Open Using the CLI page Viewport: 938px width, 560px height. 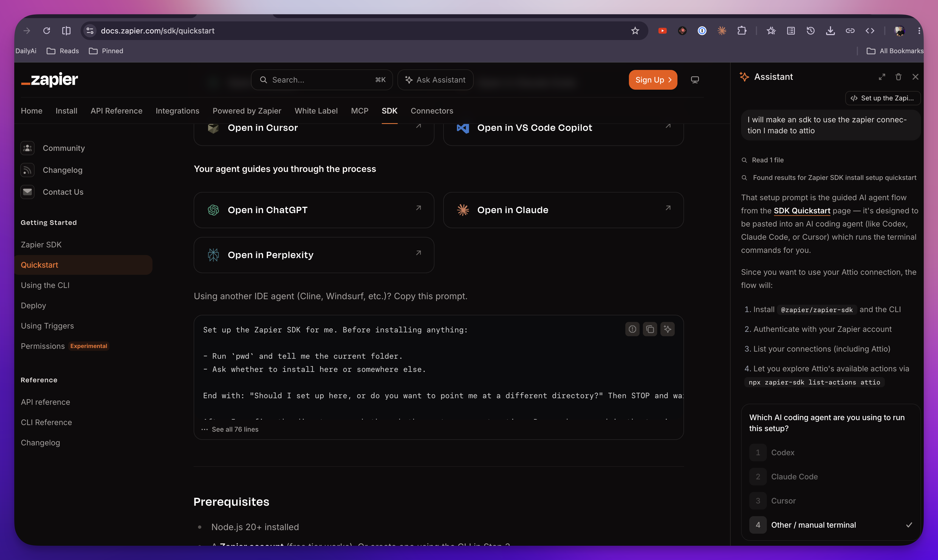point(45,285)
